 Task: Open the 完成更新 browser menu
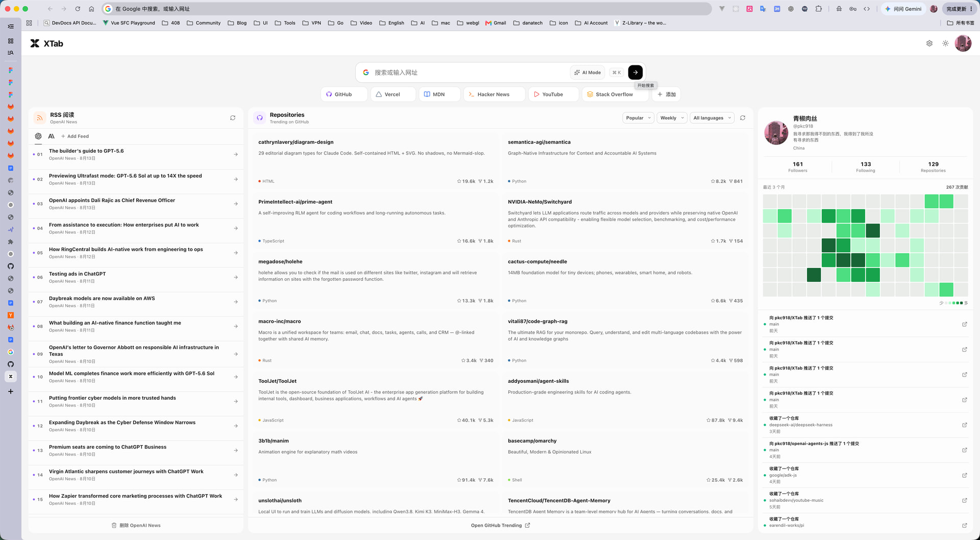[x=960, y=9]
